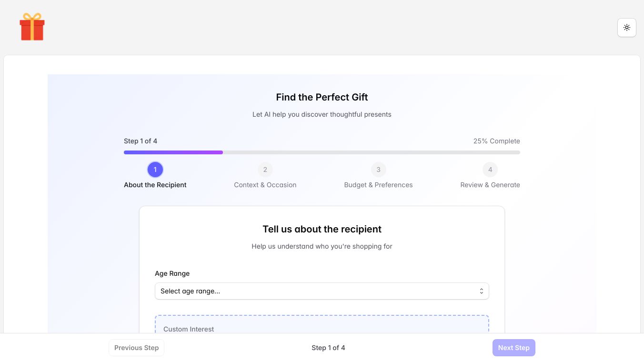Image resolution: width=644 pixels, height=362 pixels.
Task: Select the step 3 circle indicator
Action: (379, 170)
